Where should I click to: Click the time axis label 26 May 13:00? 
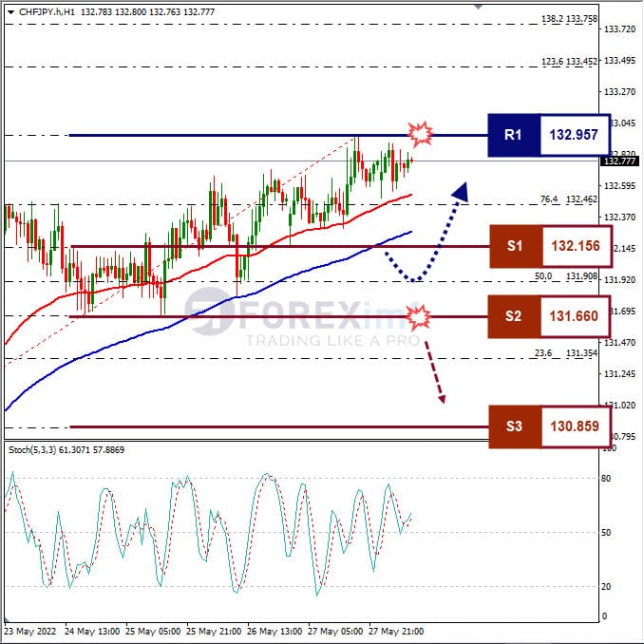(275, 632)
